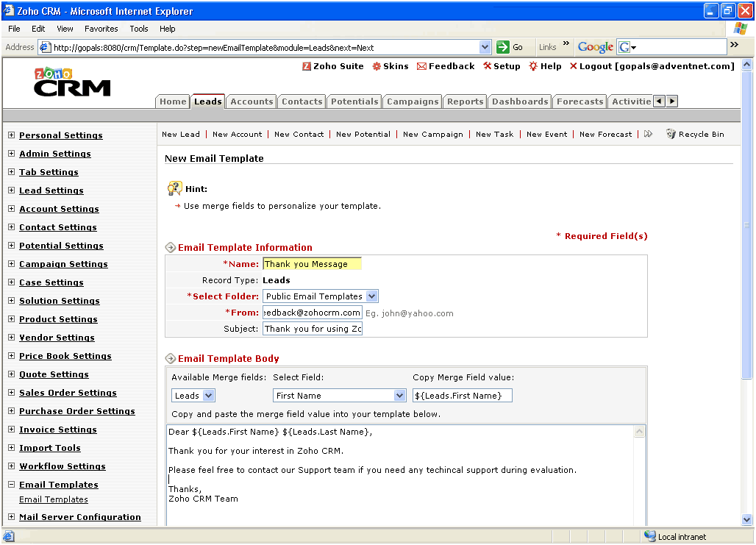Collapse Email Template Body section icon

coord(170,359)
